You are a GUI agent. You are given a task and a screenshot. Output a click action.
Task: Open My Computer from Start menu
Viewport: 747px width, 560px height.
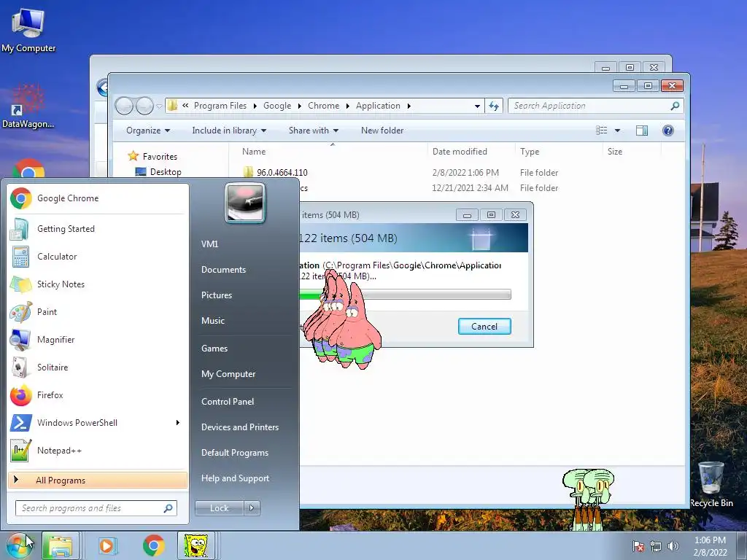228,374
